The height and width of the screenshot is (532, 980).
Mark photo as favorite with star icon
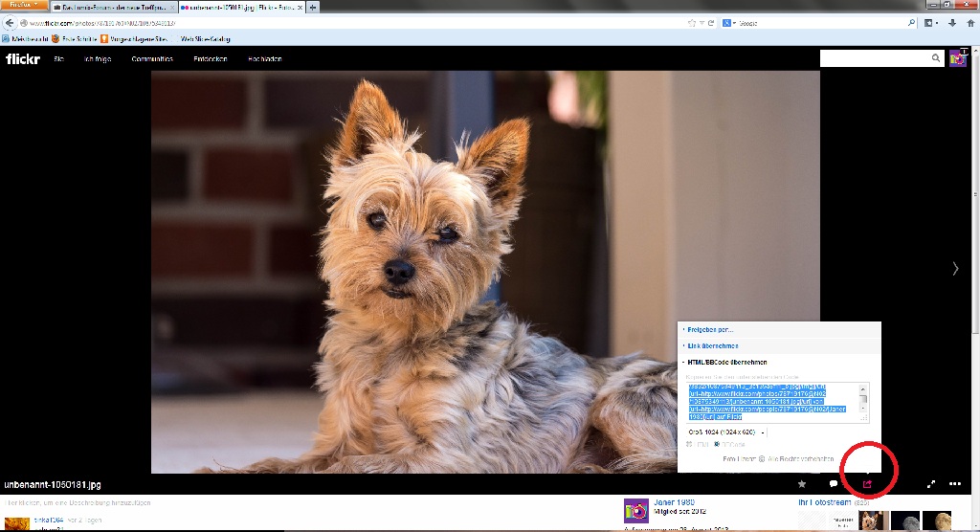coord(802,484)
